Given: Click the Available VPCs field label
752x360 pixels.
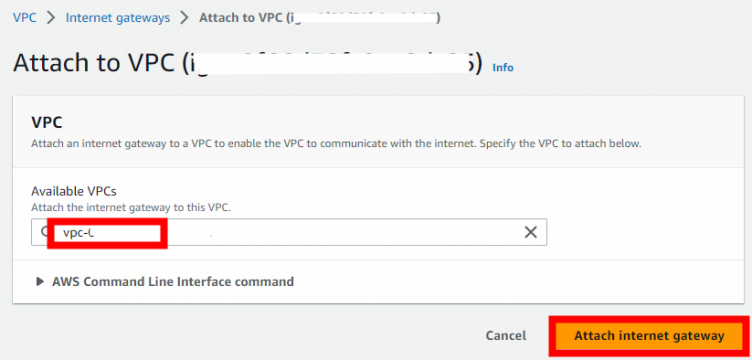Looking at the screenshot, I should 74,191.
